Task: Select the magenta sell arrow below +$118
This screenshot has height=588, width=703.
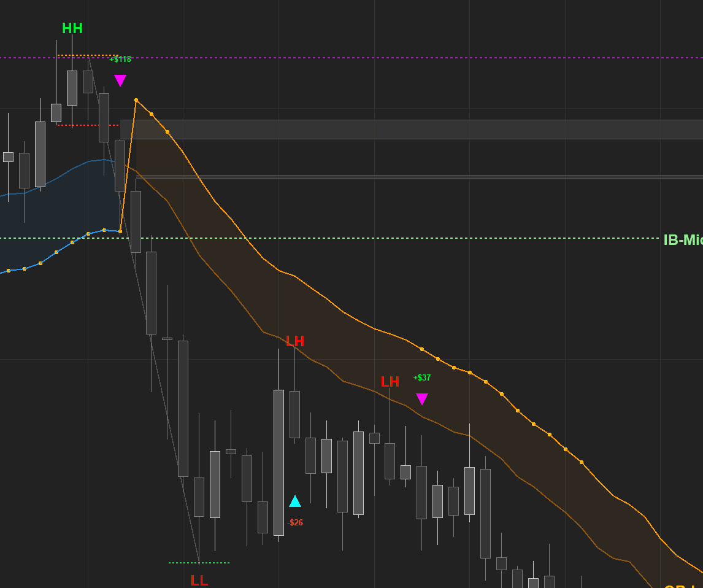Action: pyautogui.click(x=120, y=80)
